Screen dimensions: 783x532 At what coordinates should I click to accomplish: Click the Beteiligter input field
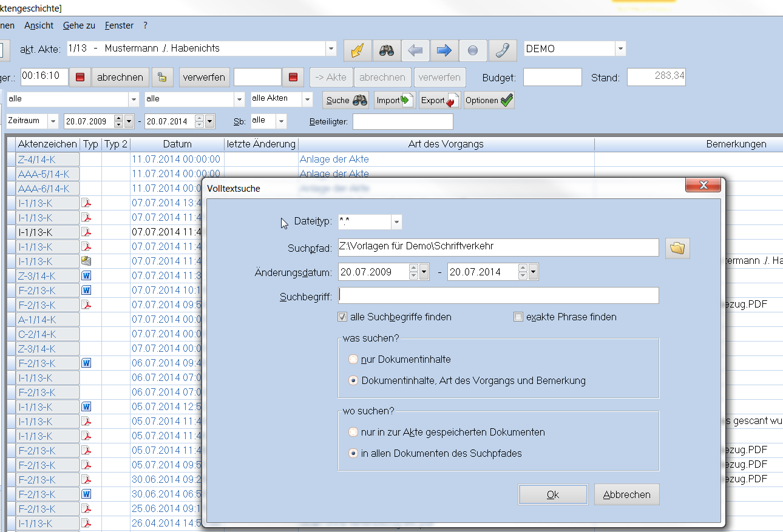403,121
